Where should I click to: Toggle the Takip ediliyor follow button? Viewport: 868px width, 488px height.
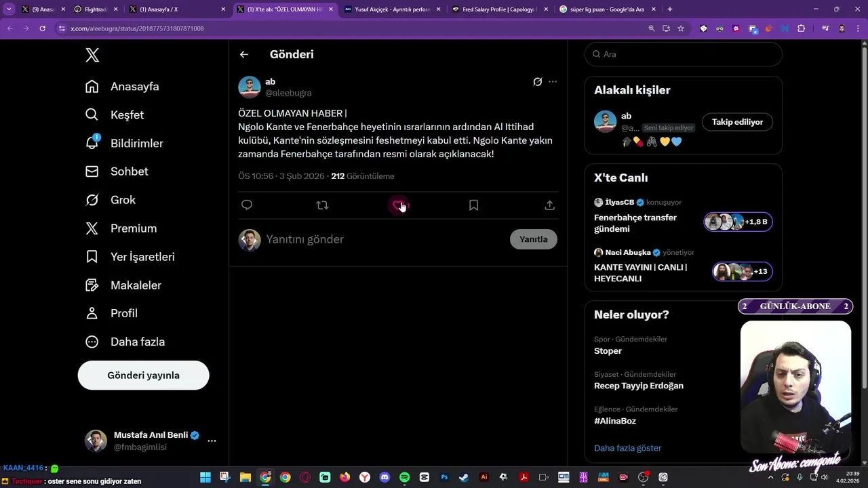pyautogui.click(x=737, y=122)
